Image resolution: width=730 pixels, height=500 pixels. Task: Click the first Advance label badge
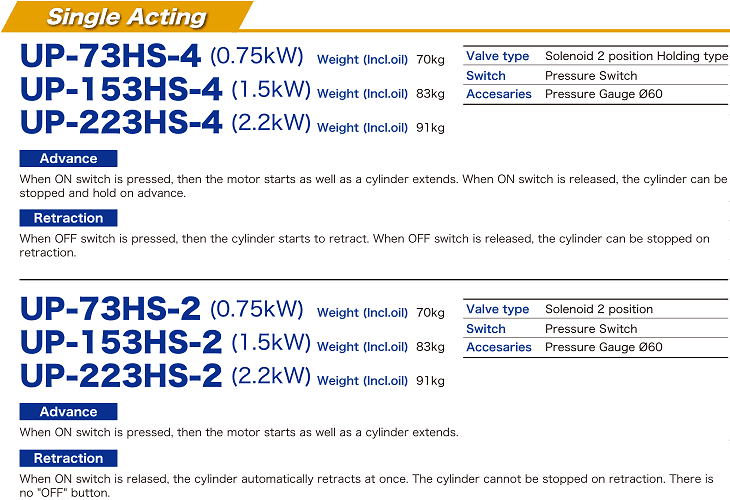coord(68,159)
